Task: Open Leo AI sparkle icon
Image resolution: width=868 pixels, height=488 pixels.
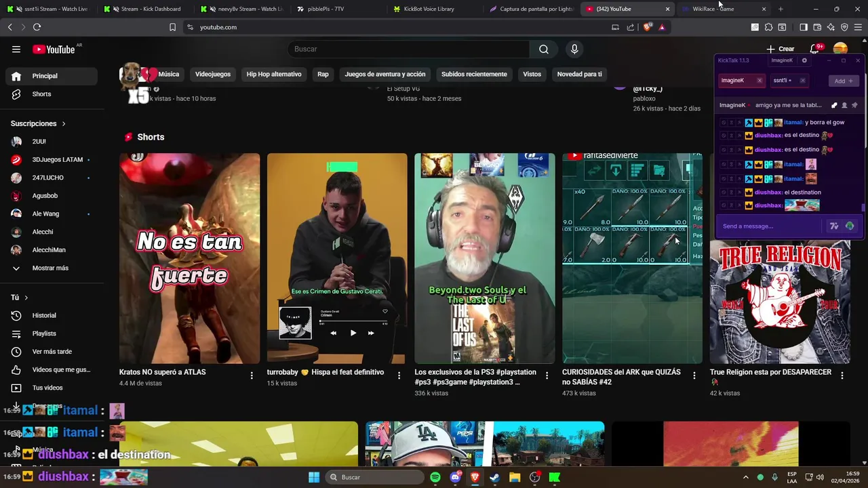Action: (x=831, y=27)
